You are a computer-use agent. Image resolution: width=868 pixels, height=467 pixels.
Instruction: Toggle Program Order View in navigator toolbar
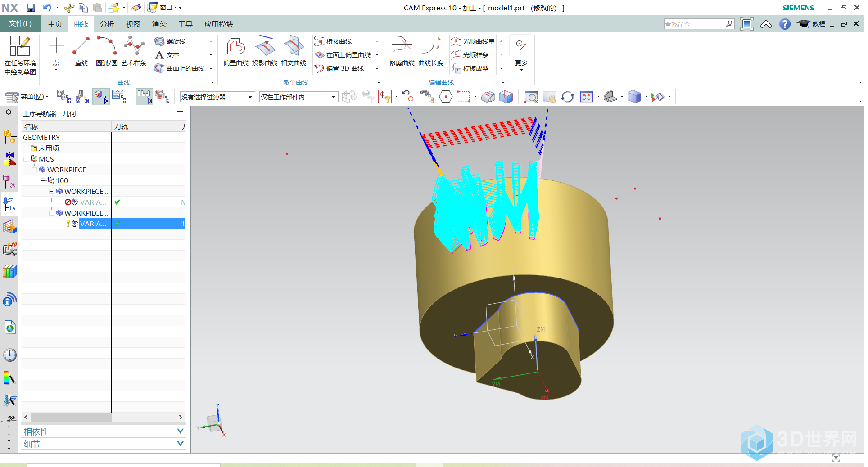[x=64, y=97]
